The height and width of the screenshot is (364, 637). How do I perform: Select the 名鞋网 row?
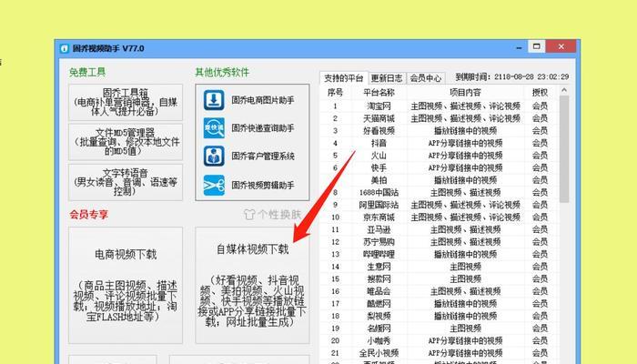(x=439, y=329)
